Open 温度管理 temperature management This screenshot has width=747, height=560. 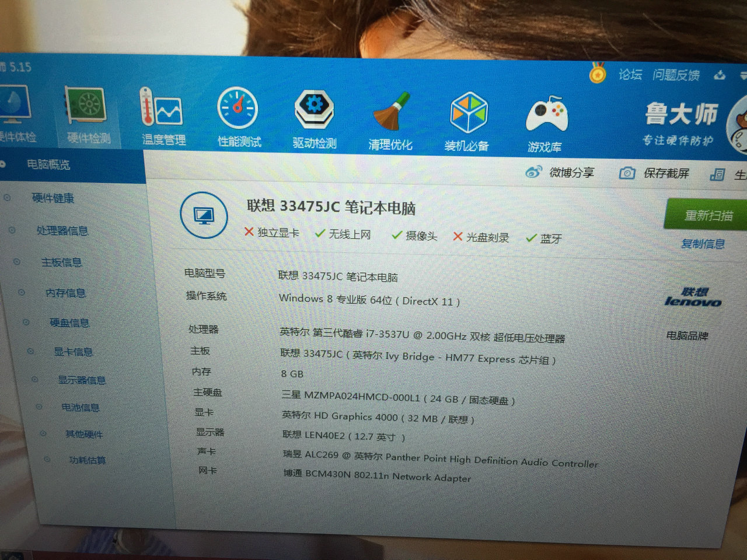[163, 116]
